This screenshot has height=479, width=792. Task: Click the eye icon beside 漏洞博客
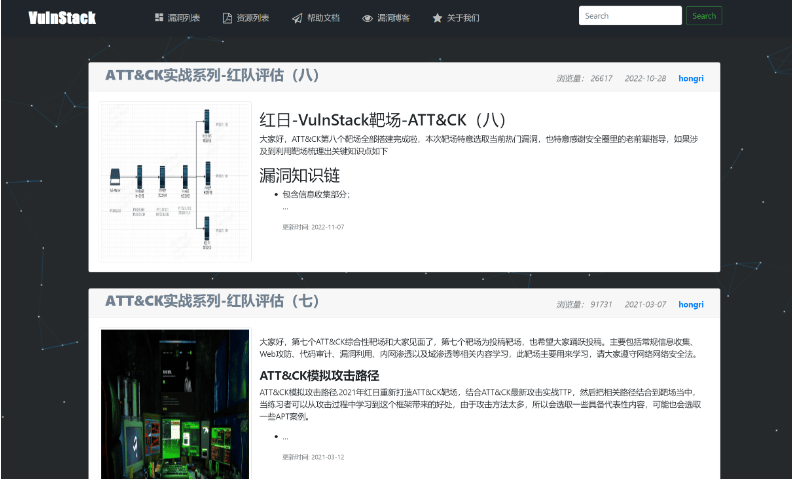pos(367,18)
